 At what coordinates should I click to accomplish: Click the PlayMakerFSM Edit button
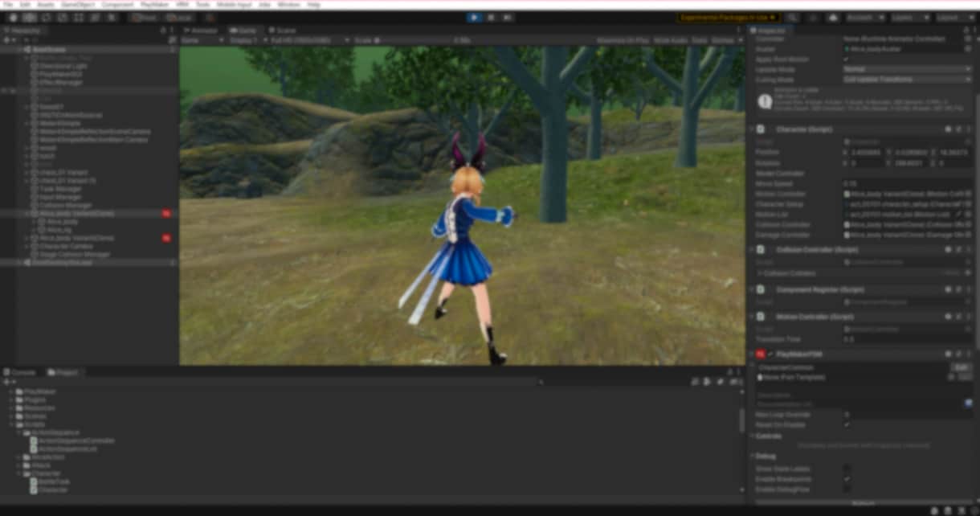click(961, 367)
